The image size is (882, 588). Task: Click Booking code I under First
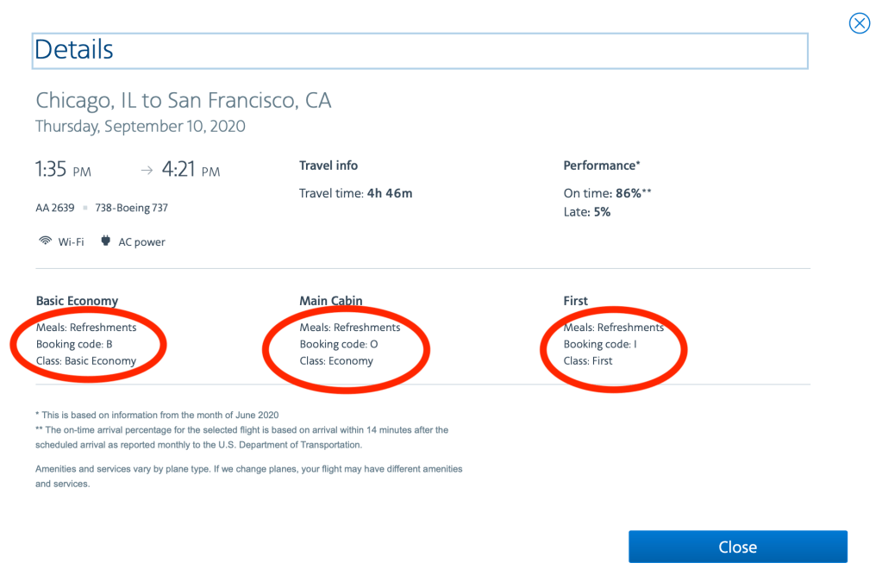coord(599,344)
